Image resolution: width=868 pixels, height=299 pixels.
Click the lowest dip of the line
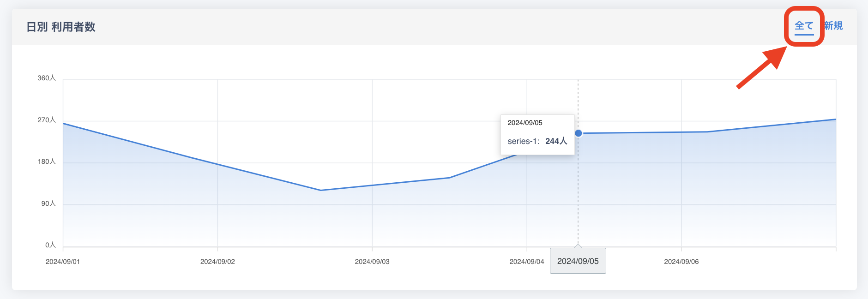[x=321, y=190]
